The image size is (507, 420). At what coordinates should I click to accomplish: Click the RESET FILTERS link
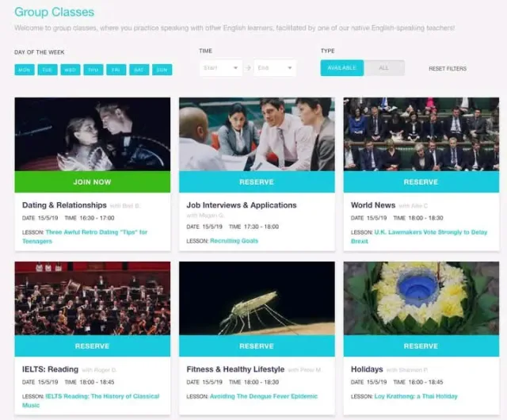tap(448, 69)
